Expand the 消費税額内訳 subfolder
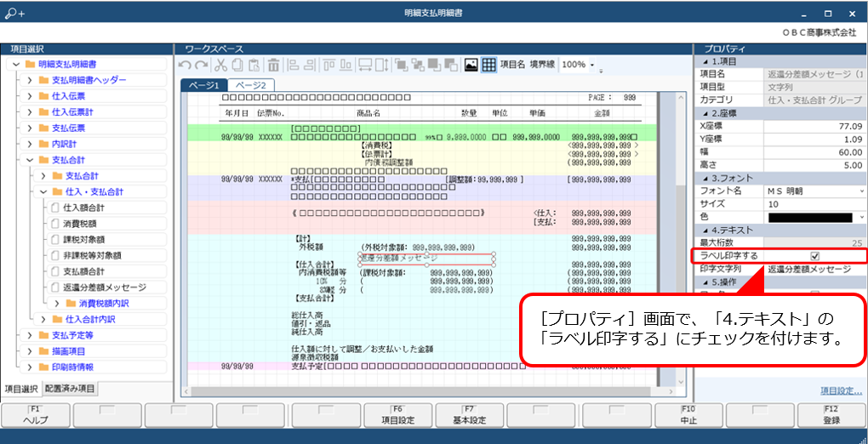The width and height of the screenshot is (868, 444). pyautogui.click(x=56, y=304)
